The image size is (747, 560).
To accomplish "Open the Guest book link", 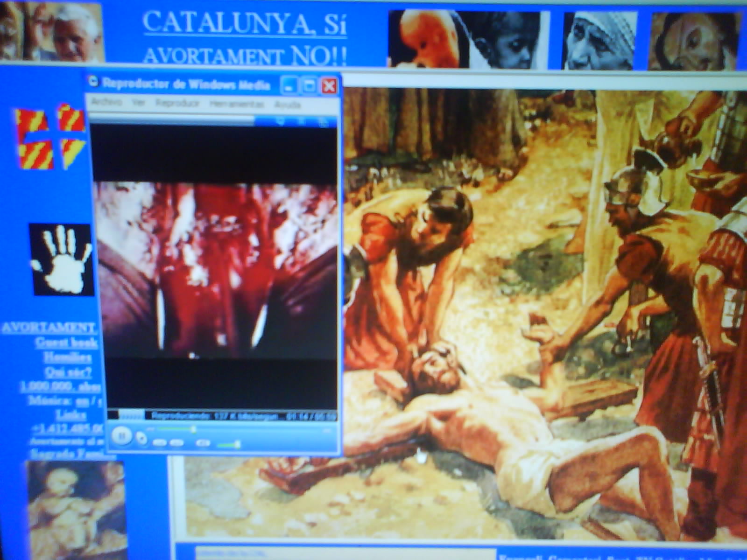I will [x=66, y=343].
